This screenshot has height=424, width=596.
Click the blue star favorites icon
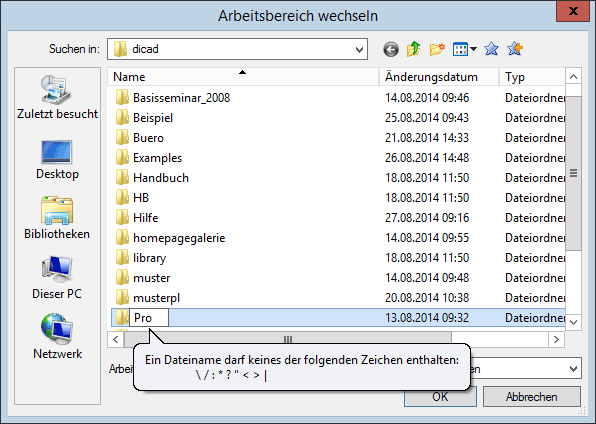pyautogui.click(x=491, y=49)
